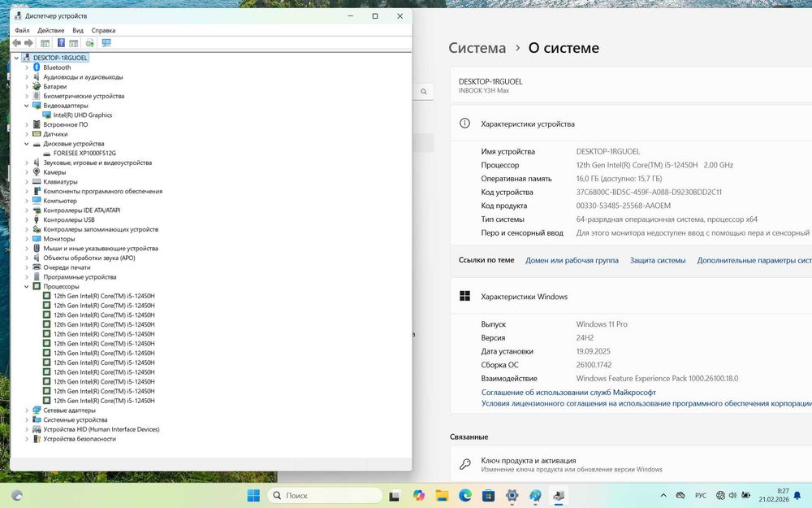Expand the Системные устройства category
812x508 pixels.
point(27,420)
